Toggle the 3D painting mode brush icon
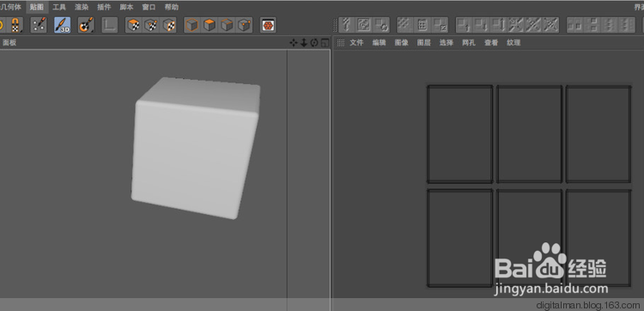The height and width of the screenshot is (311, 644). (x=63, y=25)
